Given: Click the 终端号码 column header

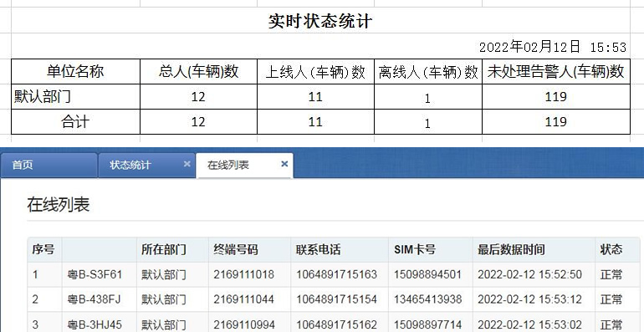Looking at the screenshot, I should point(250,249).
